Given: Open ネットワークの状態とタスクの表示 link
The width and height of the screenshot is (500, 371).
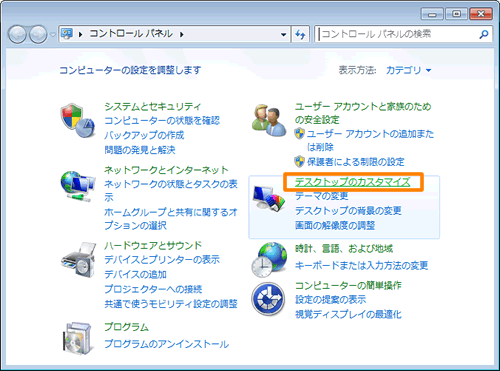Looking at the screenshot, I should tap(171, 190).
